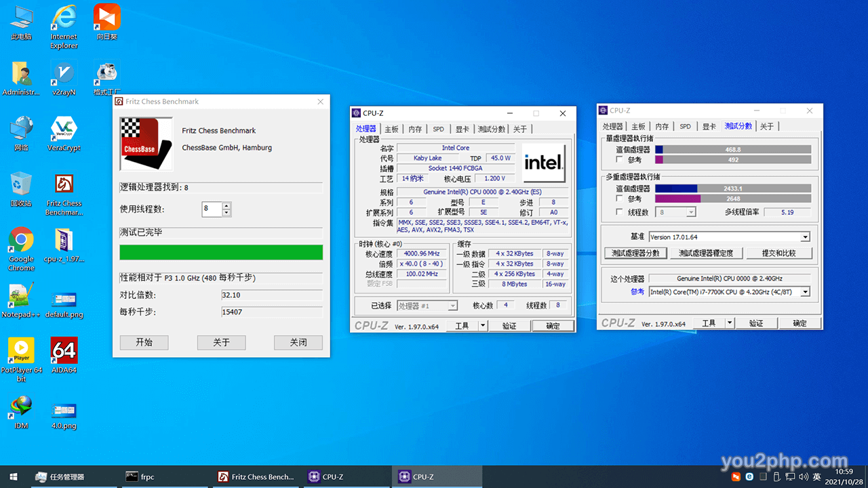
Task: Increase thread count with the spinner up arrow
Action: (226, 205)
